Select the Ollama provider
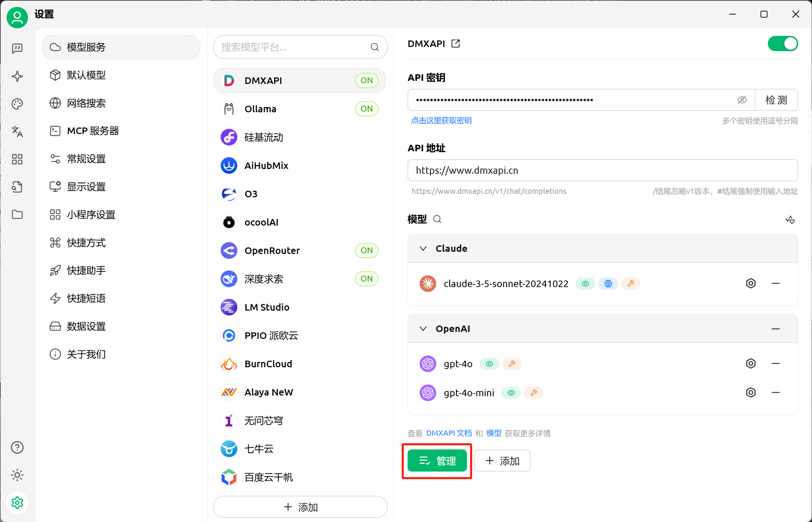The width and height of the screenshot is (812, 522). click(x=299, y=109)
